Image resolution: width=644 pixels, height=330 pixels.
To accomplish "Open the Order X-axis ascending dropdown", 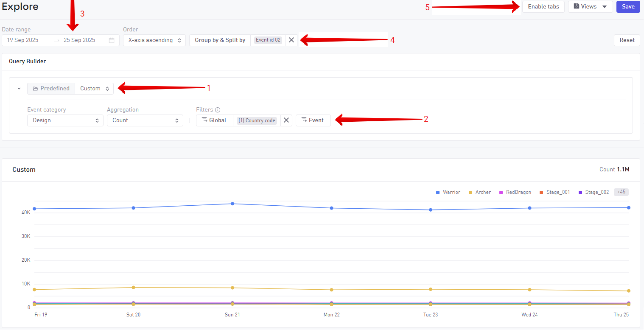I will tap(154, 40).
